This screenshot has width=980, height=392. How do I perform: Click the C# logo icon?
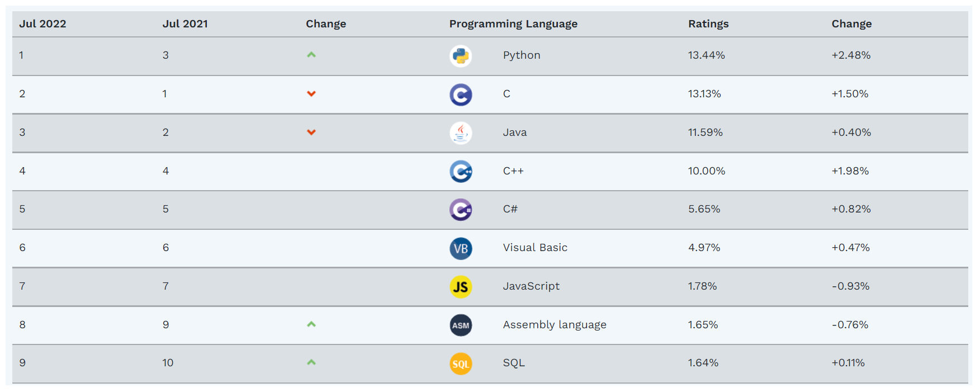click(461, 210)
